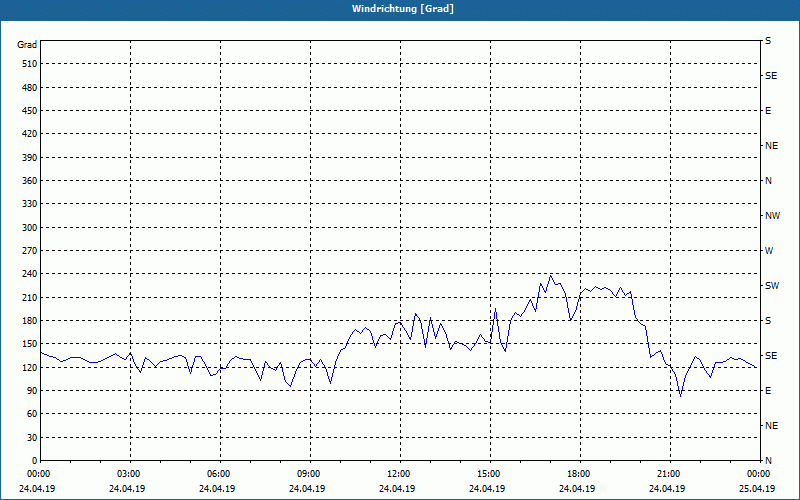Click the date under the 12:00 label

pos(397,489)
